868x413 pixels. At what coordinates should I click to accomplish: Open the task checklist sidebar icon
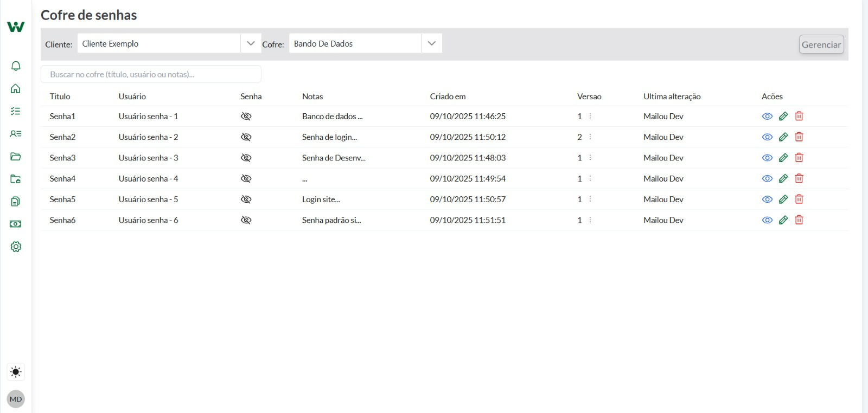pos(16,111)
